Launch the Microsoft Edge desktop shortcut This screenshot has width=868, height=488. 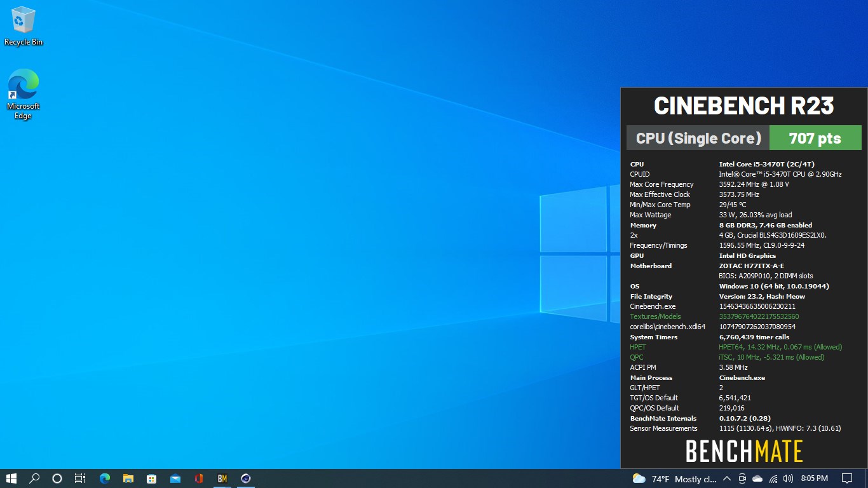[24, 94]
